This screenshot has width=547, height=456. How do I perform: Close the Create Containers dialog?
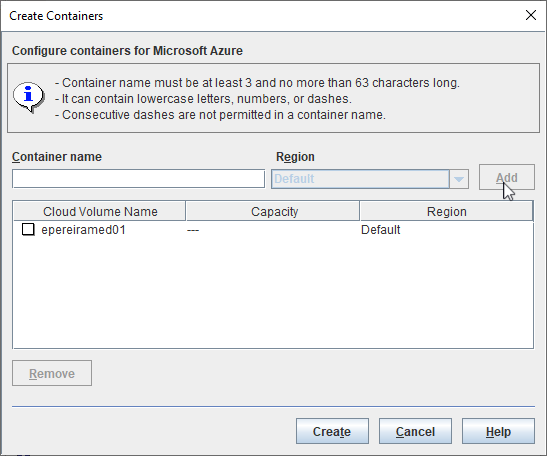531,15
